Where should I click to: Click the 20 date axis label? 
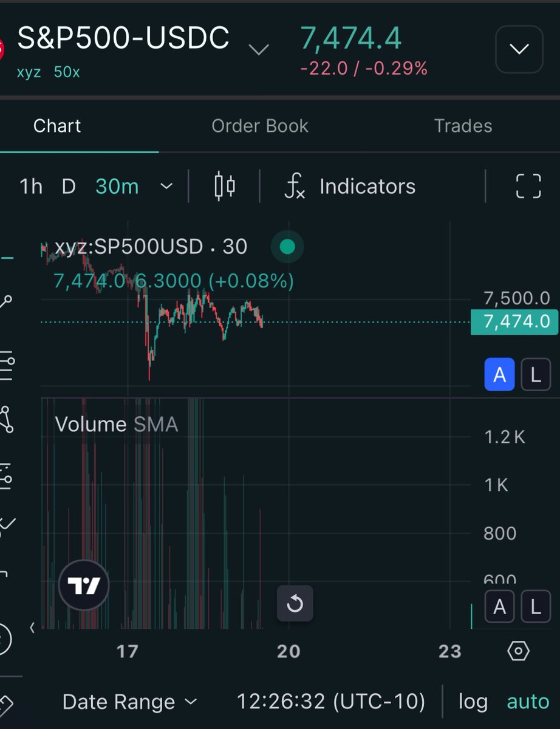pyautogui.click(x=289, y=651)
